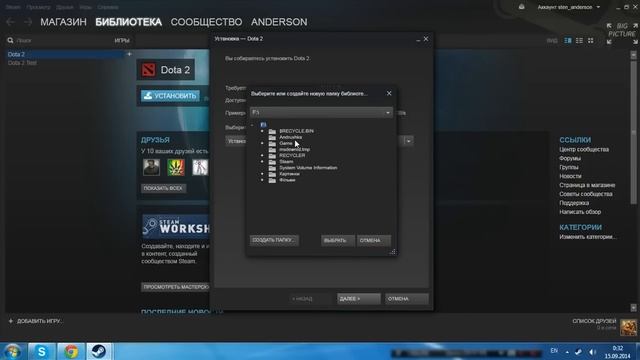Select the Game folder
This screenshot has width=640, height=360.
(x=286, y=143)
